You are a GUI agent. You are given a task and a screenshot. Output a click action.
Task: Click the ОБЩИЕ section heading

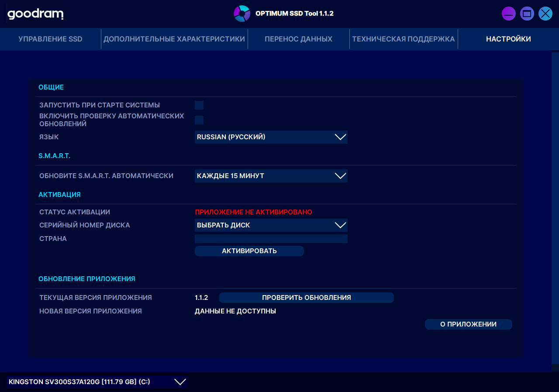[51, 87]
